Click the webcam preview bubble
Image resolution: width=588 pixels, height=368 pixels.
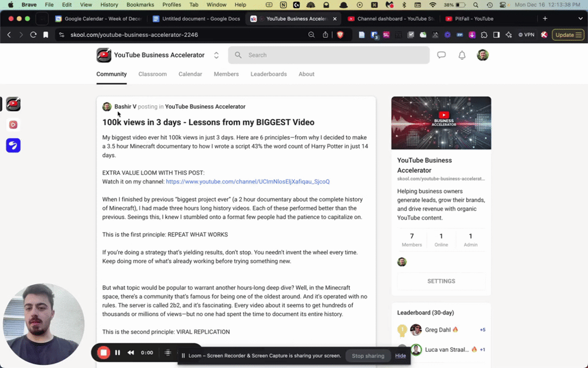[x=43, y=324]
